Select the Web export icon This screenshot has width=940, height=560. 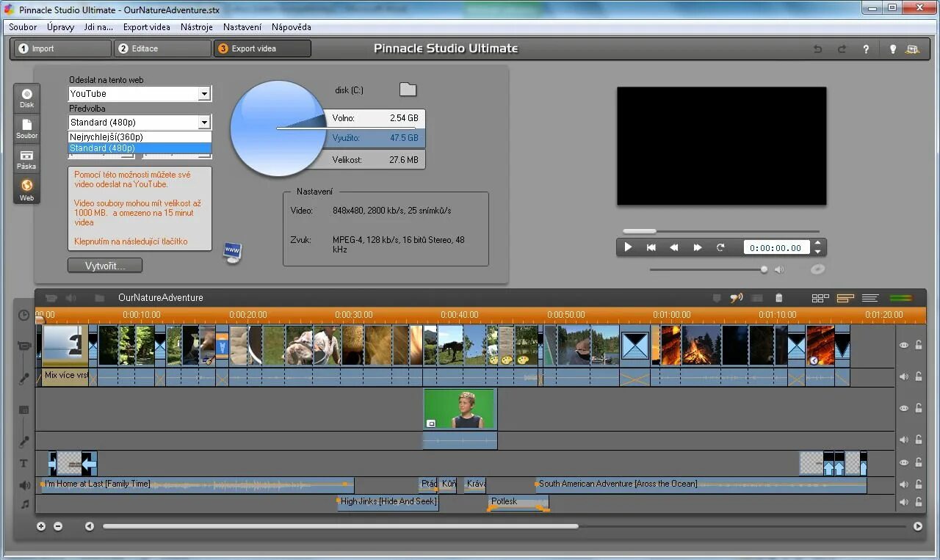[x=26, y=191]
